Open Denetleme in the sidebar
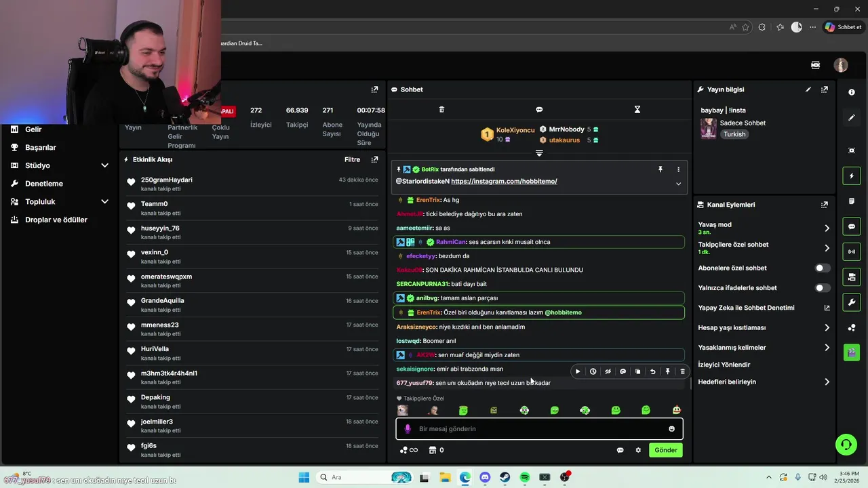 [x=44, y=184]
